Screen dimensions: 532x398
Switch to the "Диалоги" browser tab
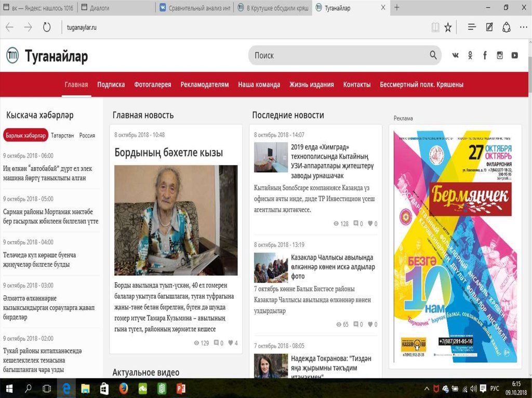[115, 8]
